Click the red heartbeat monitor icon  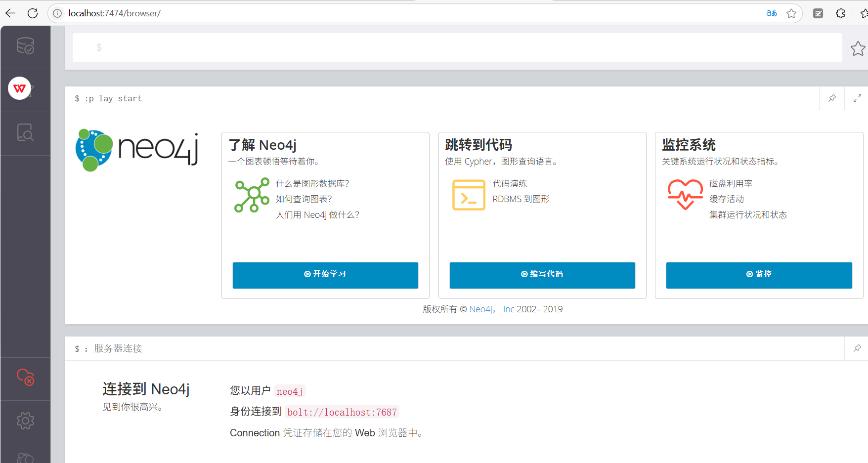[x=685, y=194]
